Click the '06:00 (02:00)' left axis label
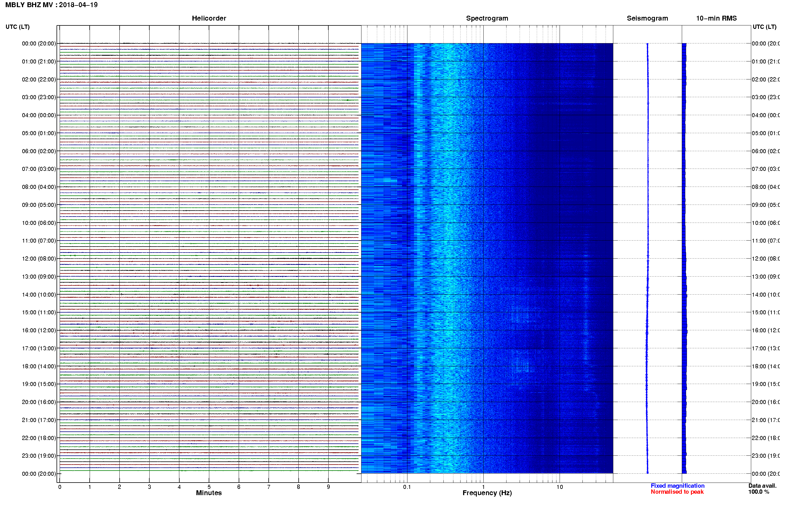The image size is (812, 508). pos(39,151)
